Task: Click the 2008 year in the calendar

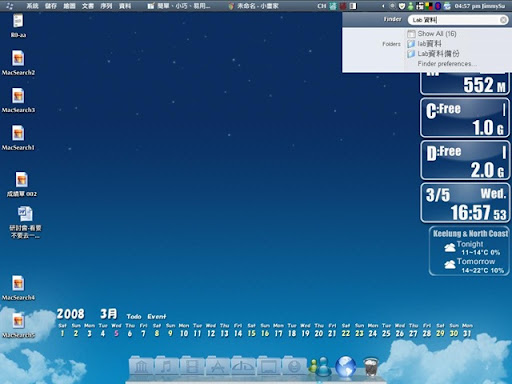Action: [70, 314]
